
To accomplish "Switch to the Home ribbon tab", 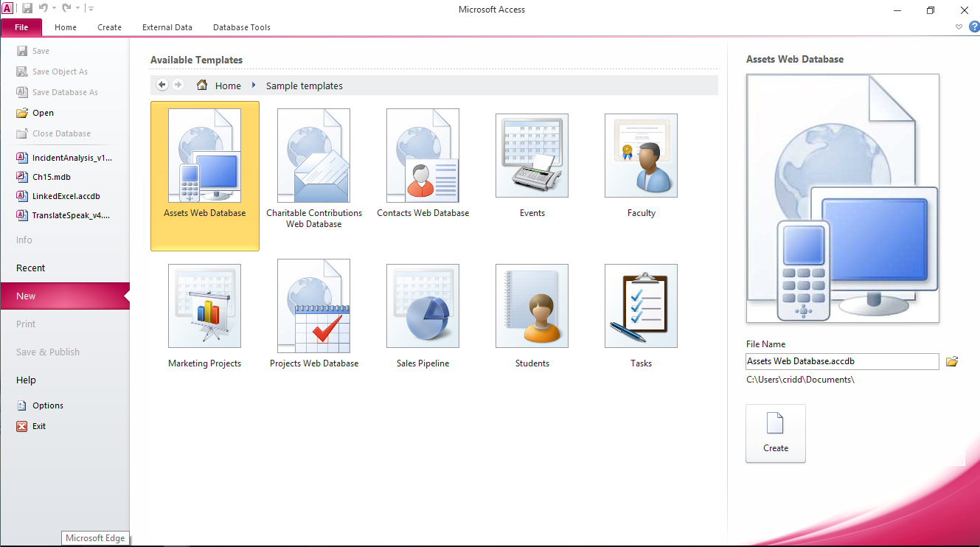I will pyautogui.click(x=66, y=27).
